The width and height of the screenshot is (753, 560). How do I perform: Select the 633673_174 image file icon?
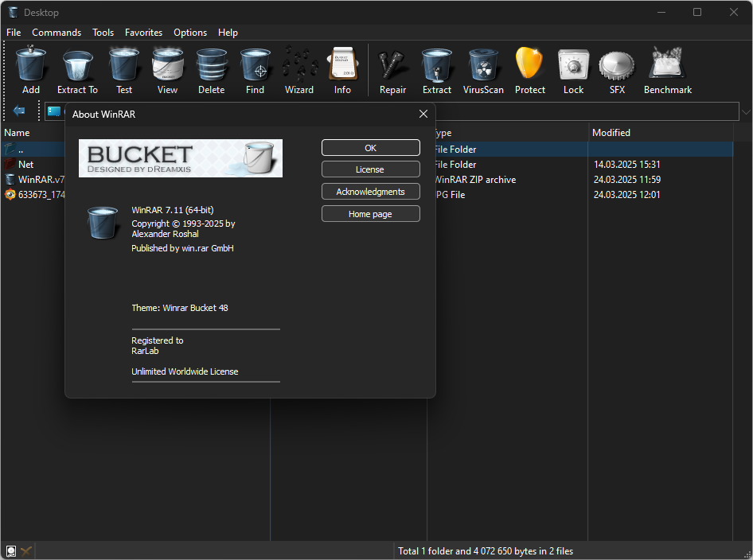tap(10, 194)
